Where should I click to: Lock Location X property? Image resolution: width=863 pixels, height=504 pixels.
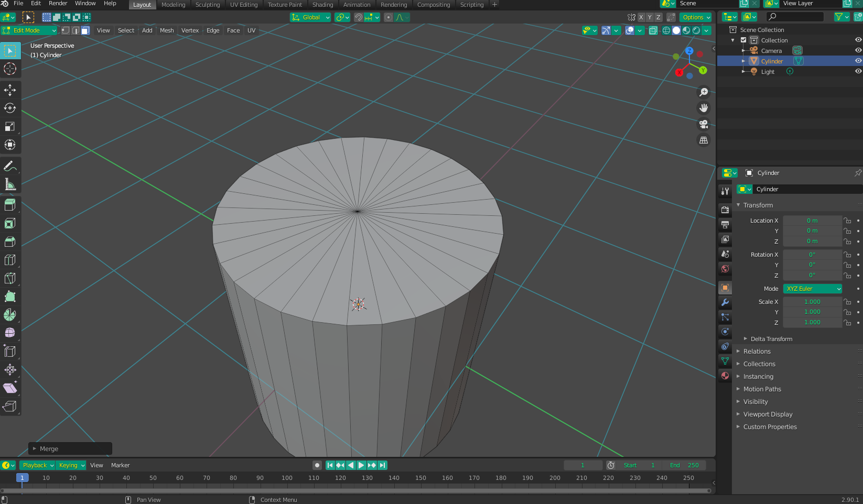tap(847, 221)
